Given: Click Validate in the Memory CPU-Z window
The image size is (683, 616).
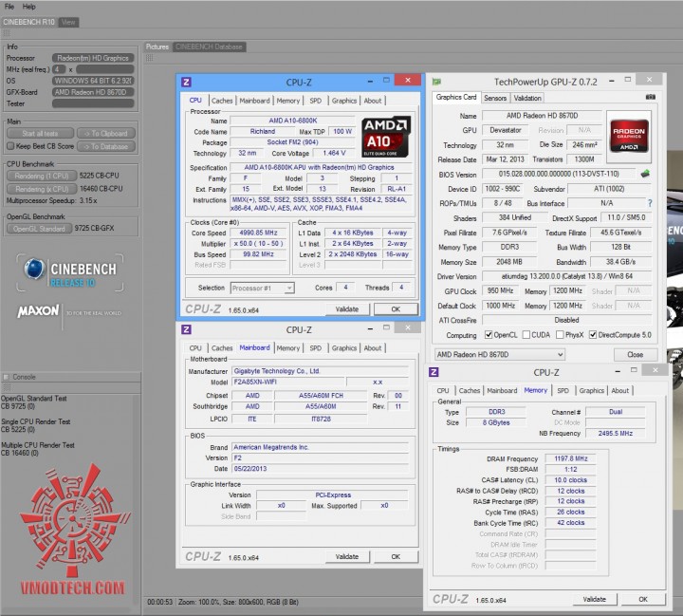Looking at the screenshot, I should [595, 599].
